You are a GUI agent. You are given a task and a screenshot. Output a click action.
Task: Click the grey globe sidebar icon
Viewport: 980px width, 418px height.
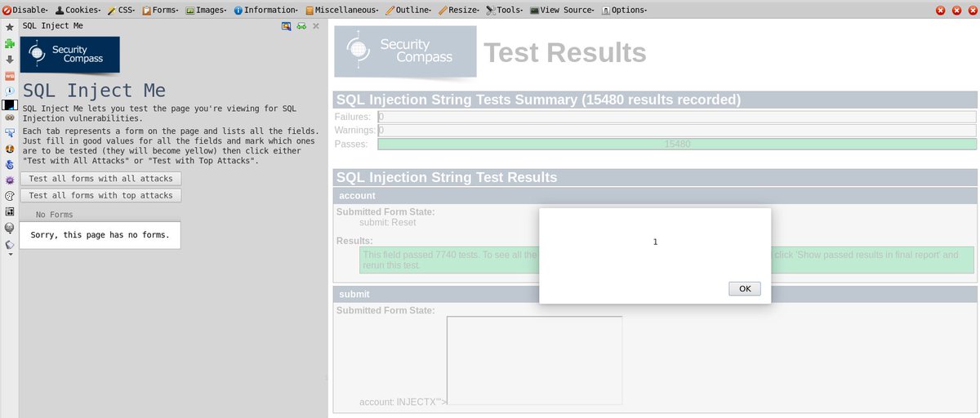click(10, 228)
